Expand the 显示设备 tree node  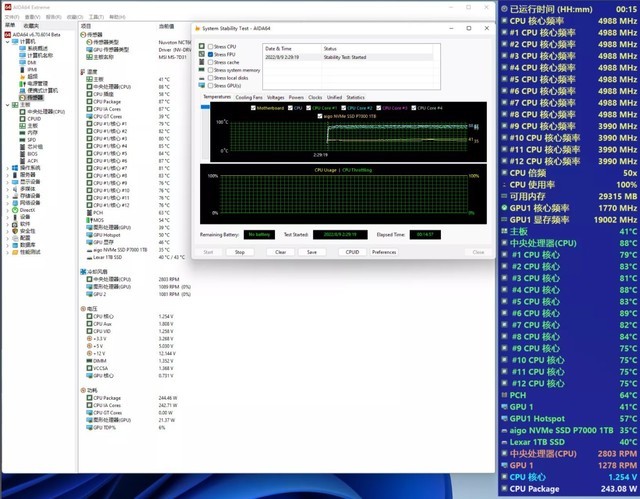click(7, 182)
